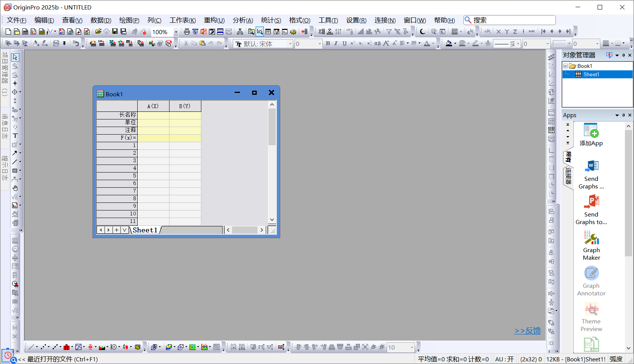Open the Apps panel dropdown menu arrow
The image size is (634, 364).
tap(617, 115)
